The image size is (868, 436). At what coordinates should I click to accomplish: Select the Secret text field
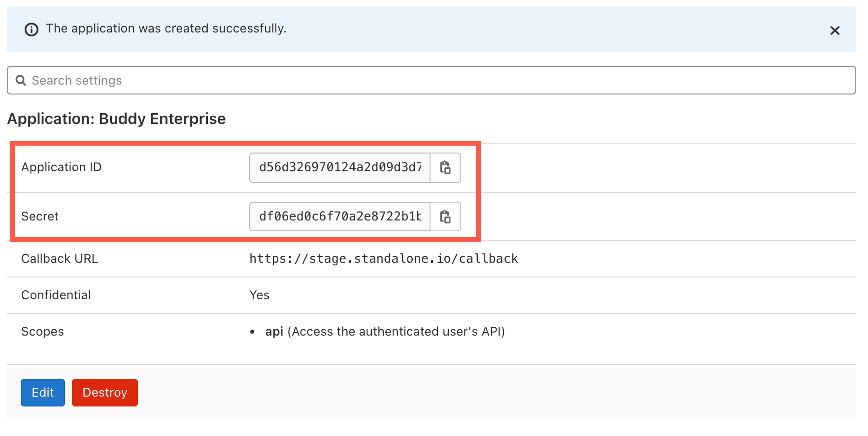tap(340, 217)
